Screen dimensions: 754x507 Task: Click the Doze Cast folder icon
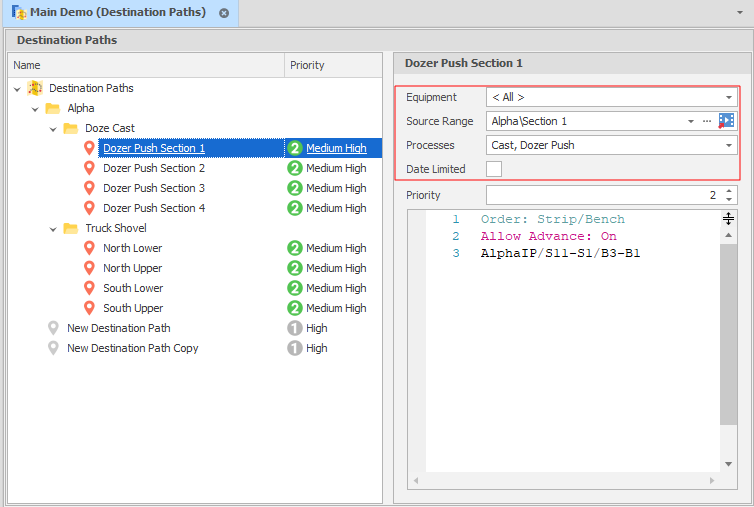tap(71, 128)
